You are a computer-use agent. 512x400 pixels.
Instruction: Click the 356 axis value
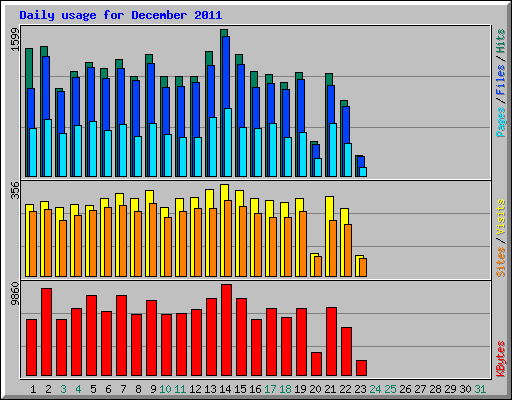click(15, 190)
